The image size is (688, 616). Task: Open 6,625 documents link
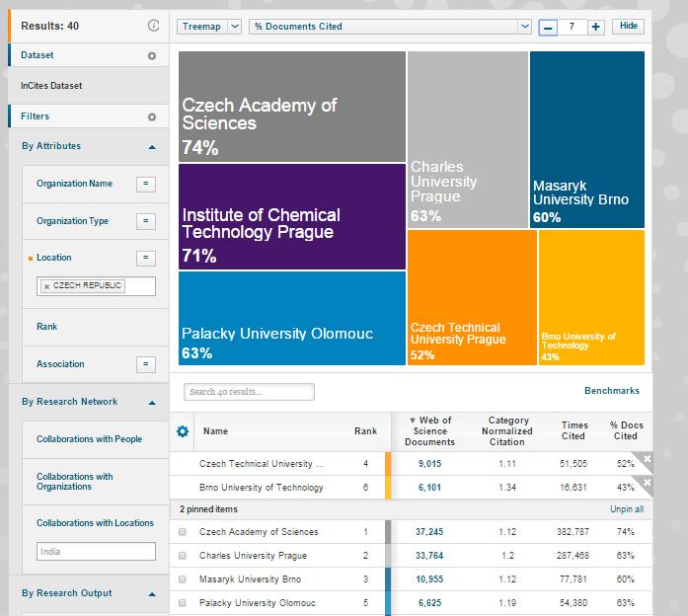pyautogui.click(x=429, y=603)
